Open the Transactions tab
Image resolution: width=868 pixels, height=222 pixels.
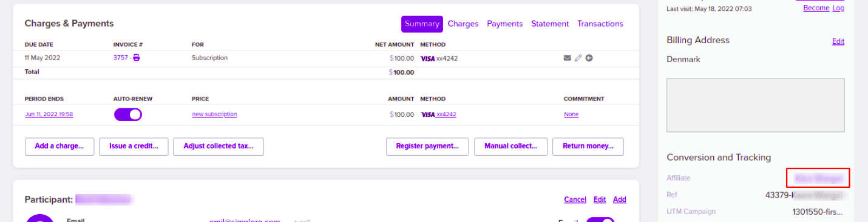(600, 24)
